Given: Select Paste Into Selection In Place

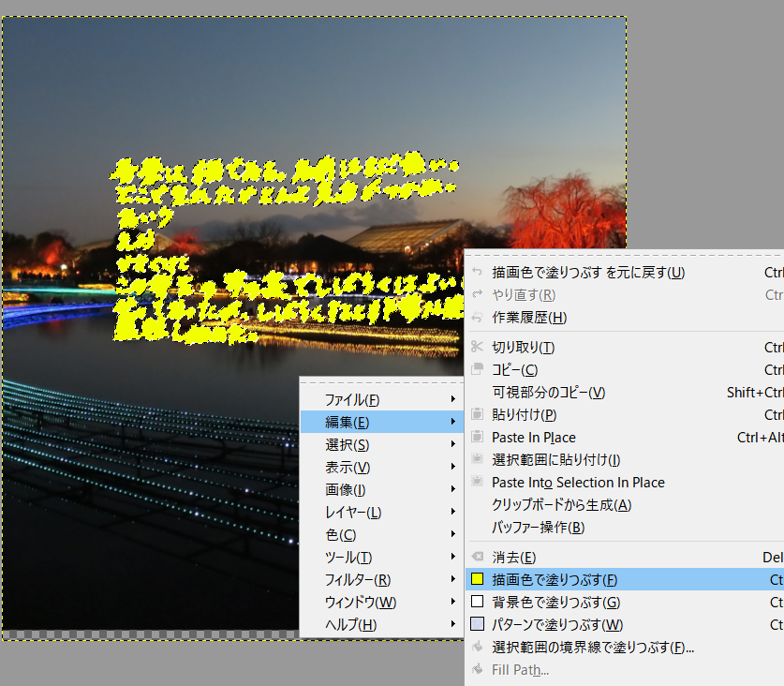Looking at the screenshot, I should tap(625, 482).
